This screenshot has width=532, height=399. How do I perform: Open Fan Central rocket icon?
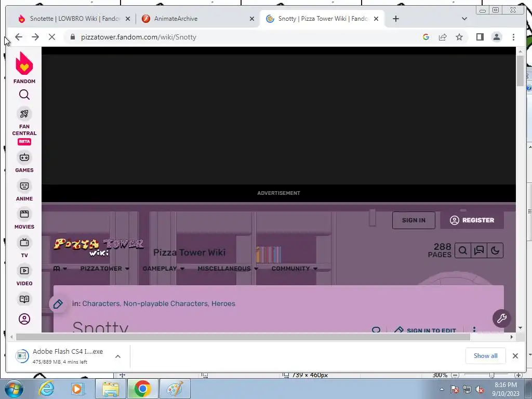24,114
